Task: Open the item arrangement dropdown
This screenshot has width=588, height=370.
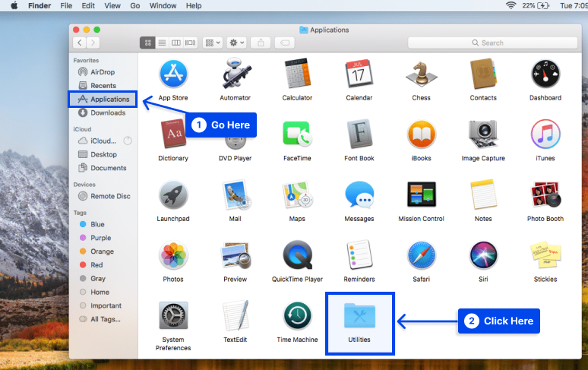Action: pos(213,43)
